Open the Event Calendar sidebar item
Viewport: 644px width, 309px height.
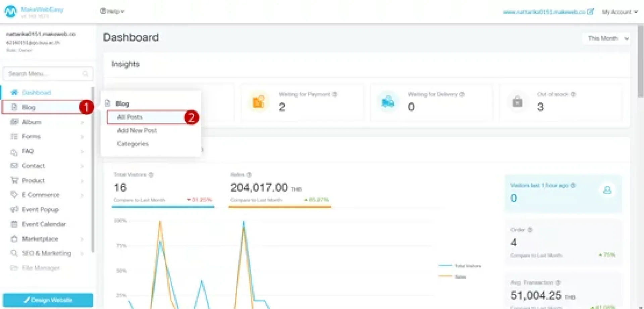[x=44, y=224]
